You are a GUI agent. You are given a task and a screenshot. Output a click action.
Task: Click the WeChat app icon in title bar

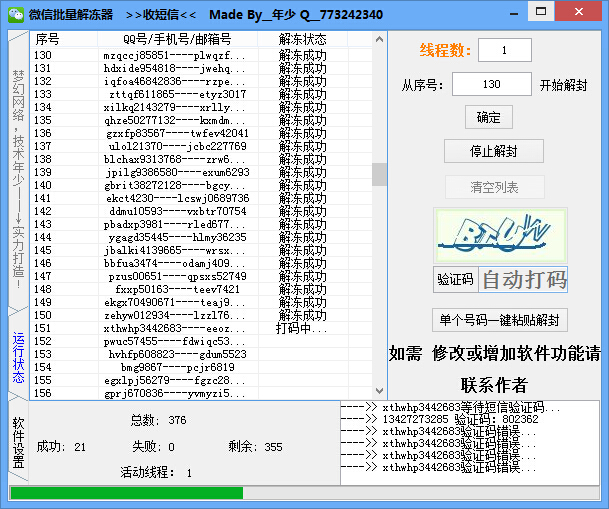[16, 14]
